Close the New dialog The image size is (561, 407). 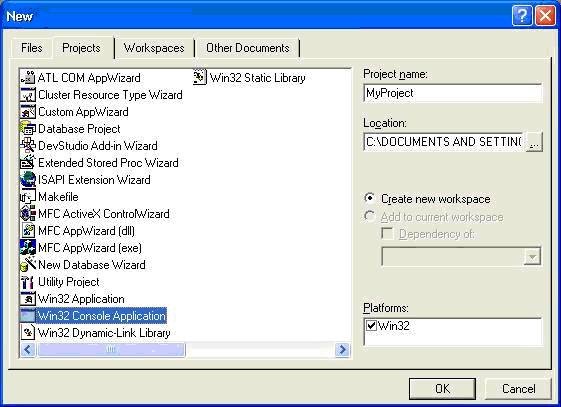[545, 16]
